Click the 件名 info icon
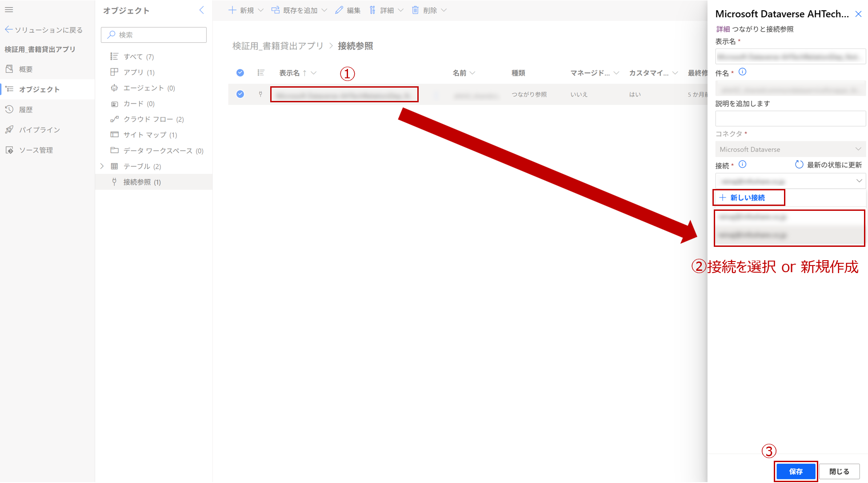868x483 pixels. click(x=742, y=72)
